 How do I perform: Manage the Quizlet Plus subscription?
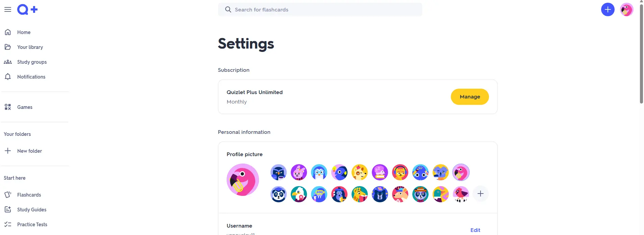[x=469, y=97]
